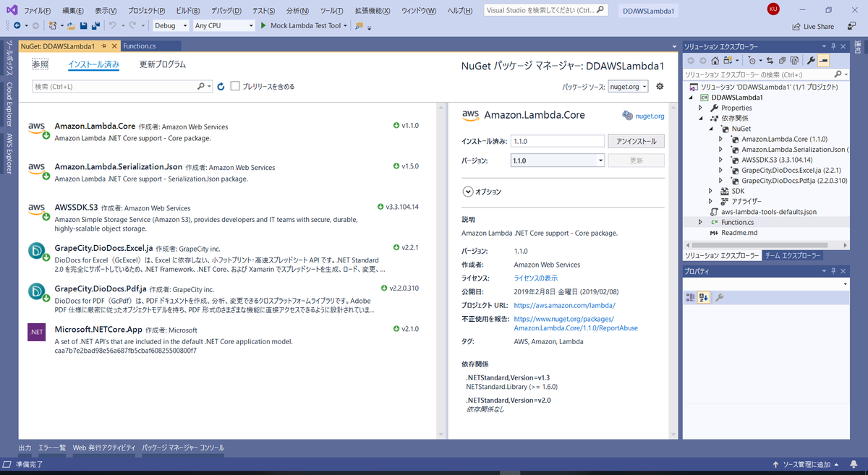Click the New Project icon in toolbar
This screenshot has height=475, width=868.
pyautogui.click(x=53, y=25)
